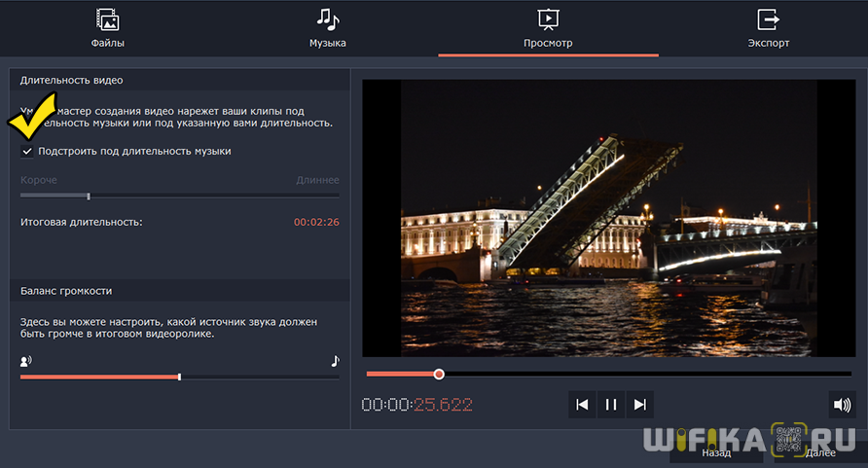Click the total duration value 00:02:26

(316, 223)
